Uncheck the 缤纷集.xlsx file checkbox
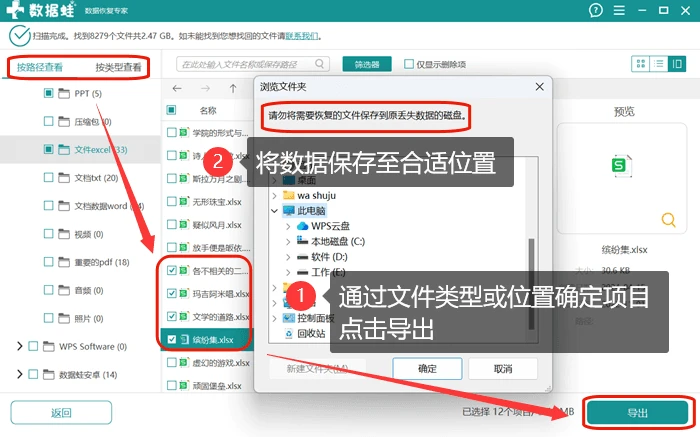 point(171,339)
